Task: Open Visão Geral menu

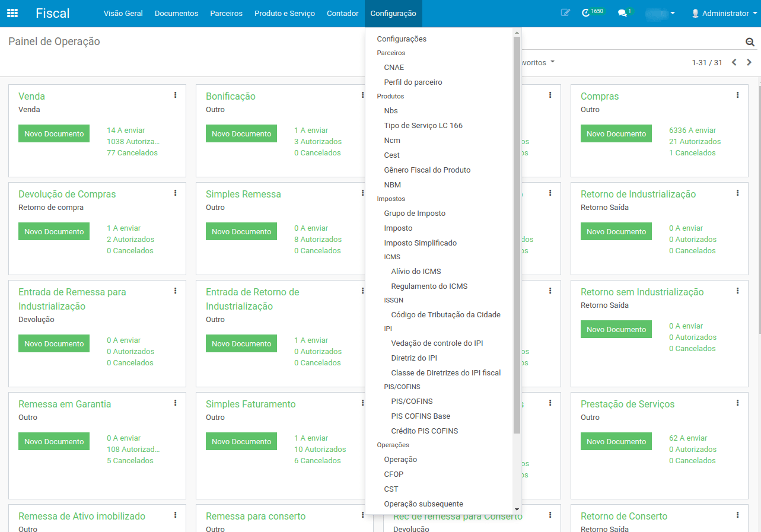Action: coord(123,13)
